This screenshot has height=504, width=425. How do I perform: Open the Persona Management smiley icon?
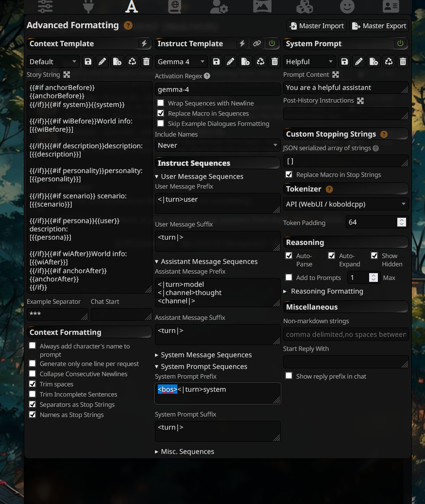click(x=347, y=6)
